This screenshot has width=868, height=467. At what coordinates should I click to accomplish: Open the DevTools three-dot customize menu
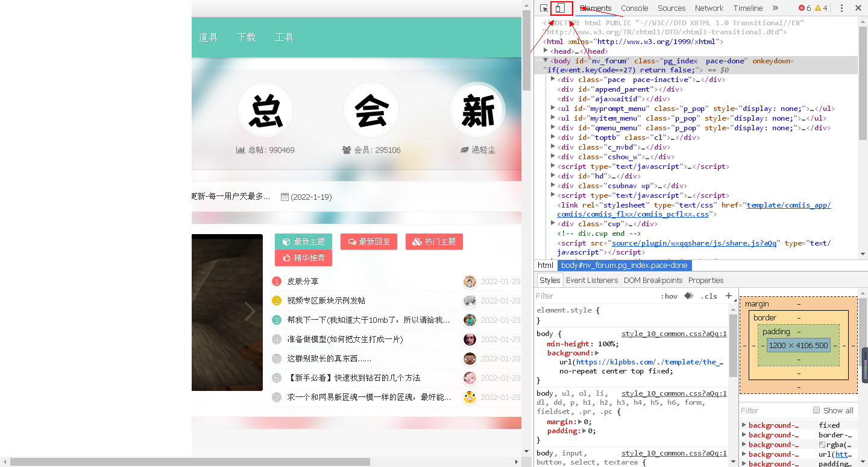841,8
